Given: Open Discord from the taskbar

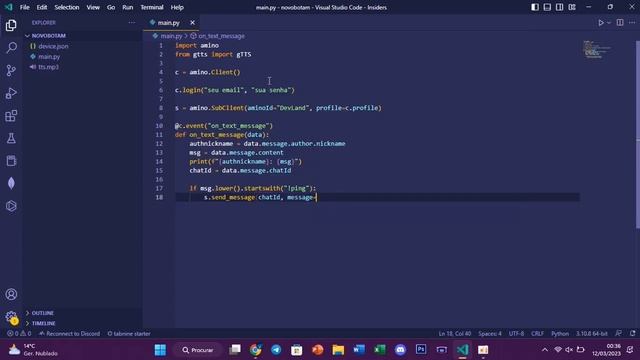Looking at the screenshot, I should point(400,350).
